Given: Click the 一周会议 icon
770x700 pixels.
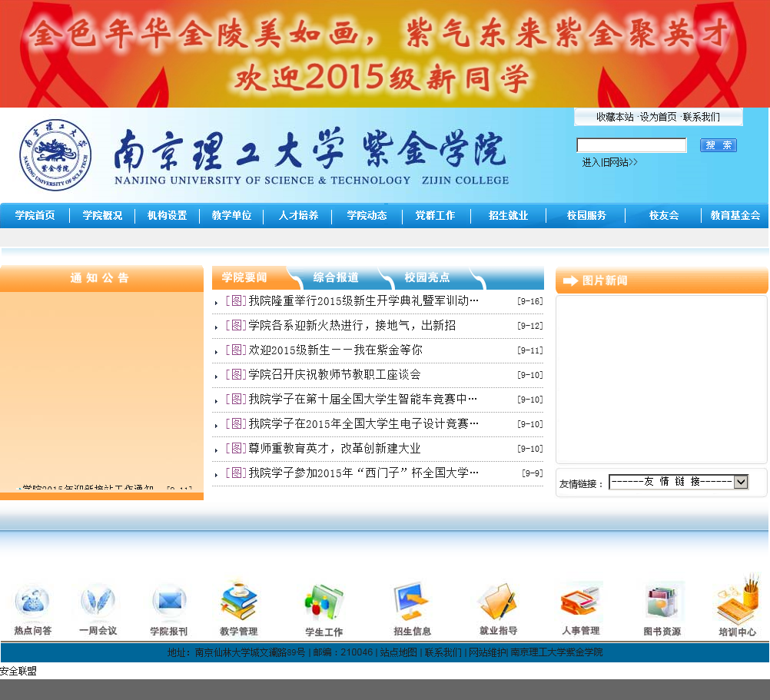Looking at the screenshot, I should pyautogui.click(x=97, y=606).
